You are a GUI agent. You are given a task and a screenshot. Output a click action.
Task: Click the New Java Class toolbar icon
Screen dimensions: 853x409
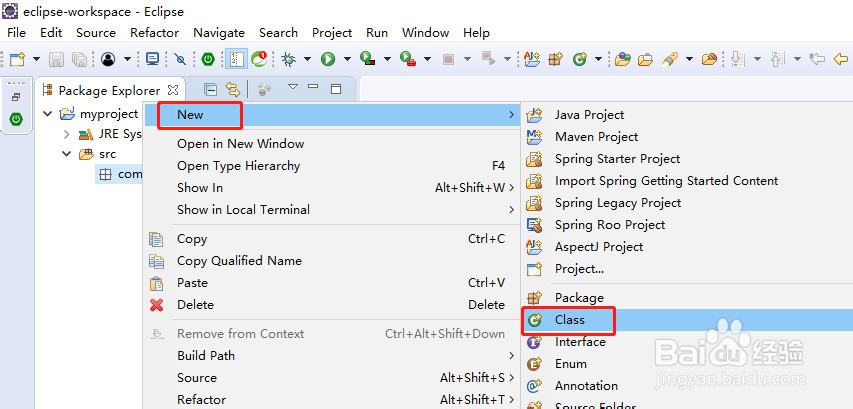(x=580, y=59)
